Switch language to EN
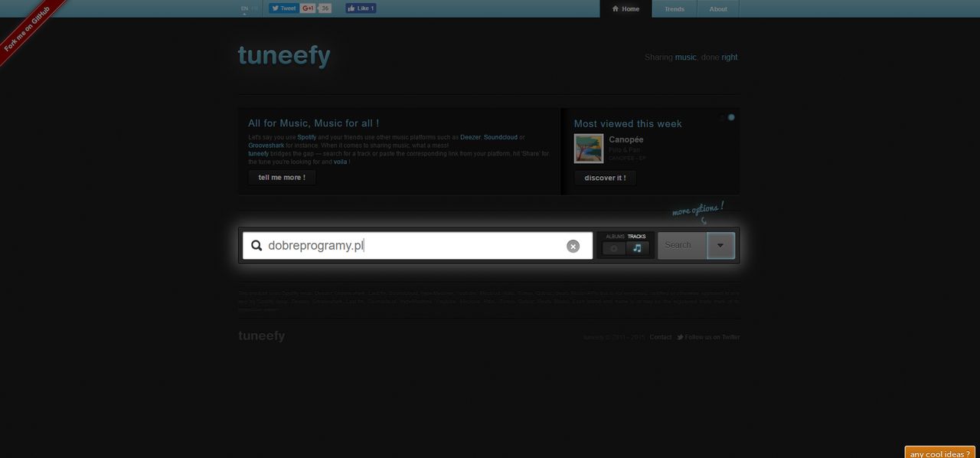This screenshot has height=458, width=980. point(244,8)
